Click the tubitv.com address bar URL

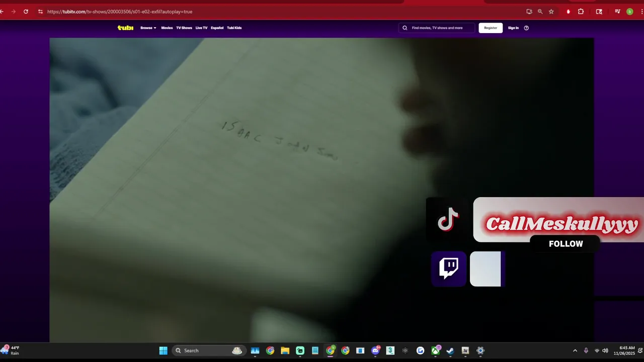120,12
